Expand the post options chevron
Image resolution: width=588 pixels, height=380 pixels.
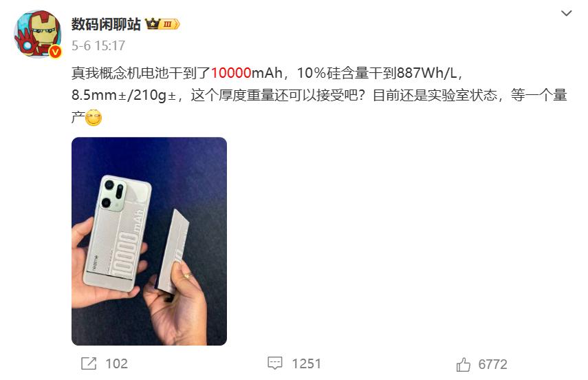click(566, 14)
